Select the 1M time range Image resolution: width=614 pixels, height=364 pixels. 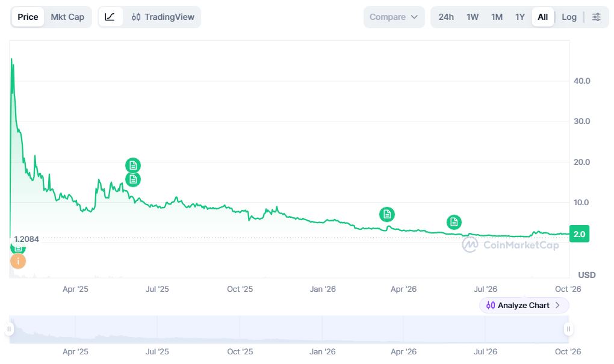pyautogui.click(x=497, y=17)
